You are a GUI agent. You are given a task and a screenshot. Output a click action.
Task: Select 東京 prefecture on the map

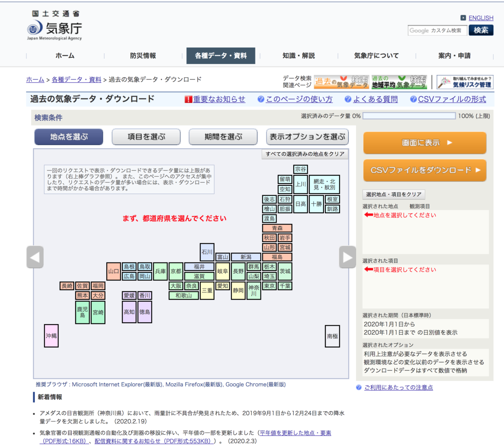[269, 286]
